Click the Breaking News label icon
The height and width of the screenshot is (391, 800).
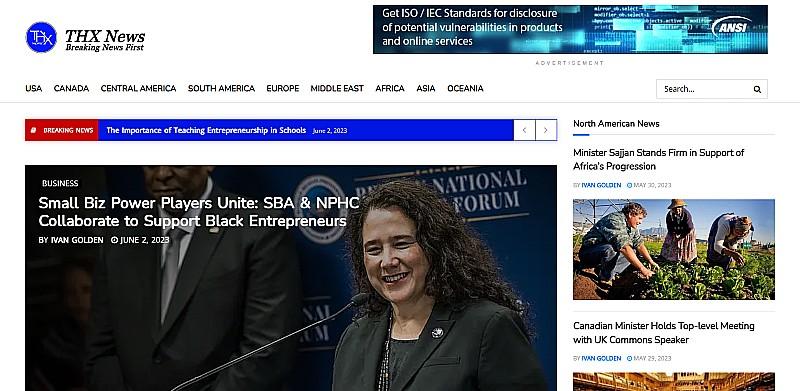click(x=34, y=130)
